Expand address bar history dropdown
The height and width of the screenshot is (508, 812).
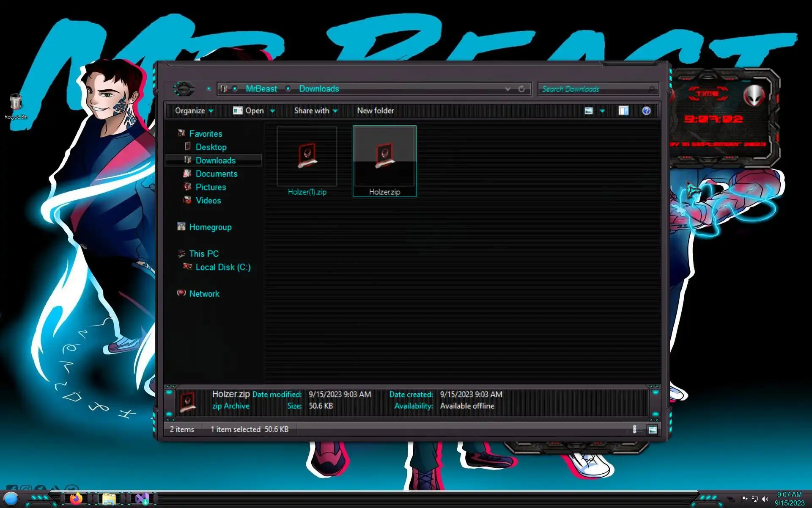point(507,89)
